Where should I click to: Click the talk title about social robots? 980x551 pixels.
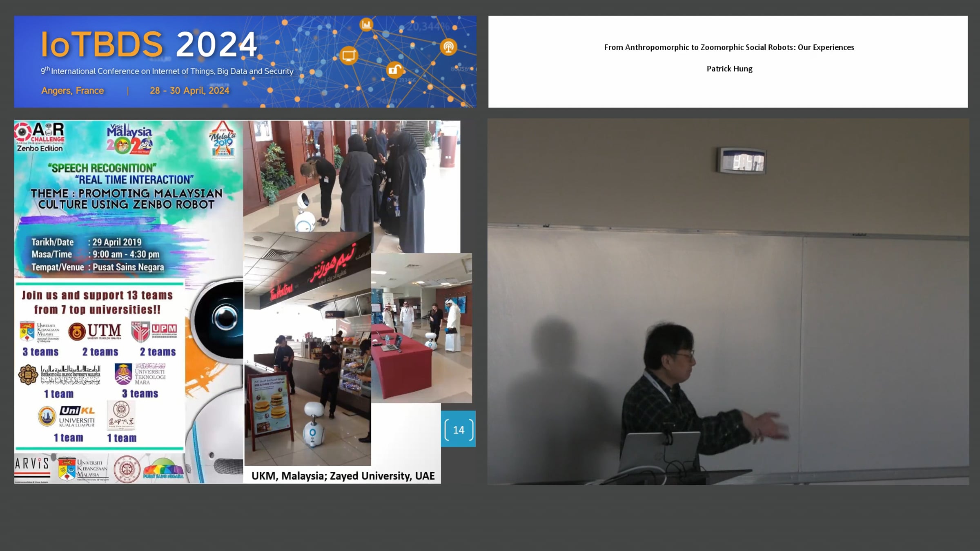(729, 47)
